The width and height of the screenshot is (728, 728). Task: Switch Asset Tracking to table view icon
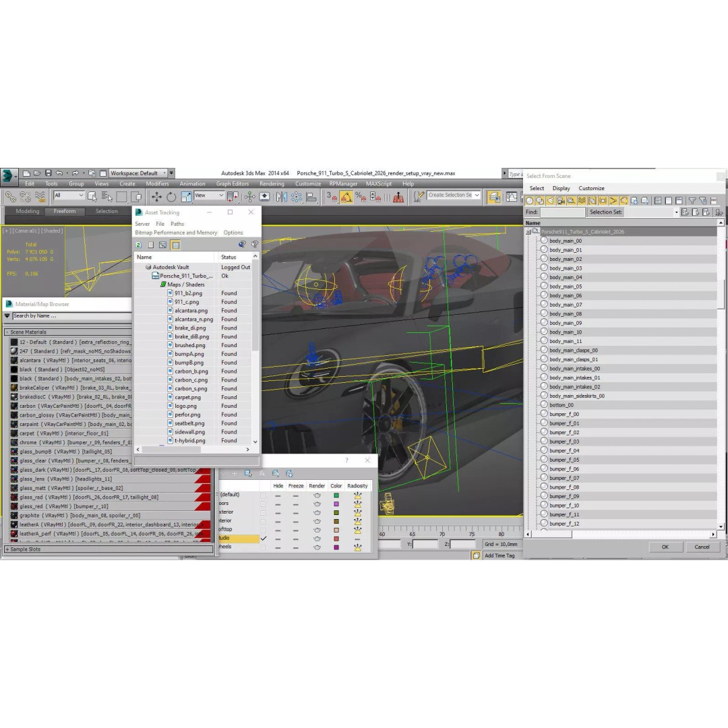click(x=175, y=245)
